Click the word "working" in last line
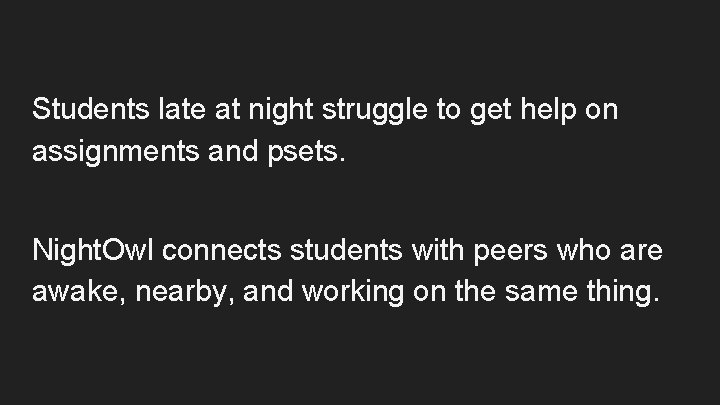The width and height of the screenshot is (720, 405). [x=353, y=293]
